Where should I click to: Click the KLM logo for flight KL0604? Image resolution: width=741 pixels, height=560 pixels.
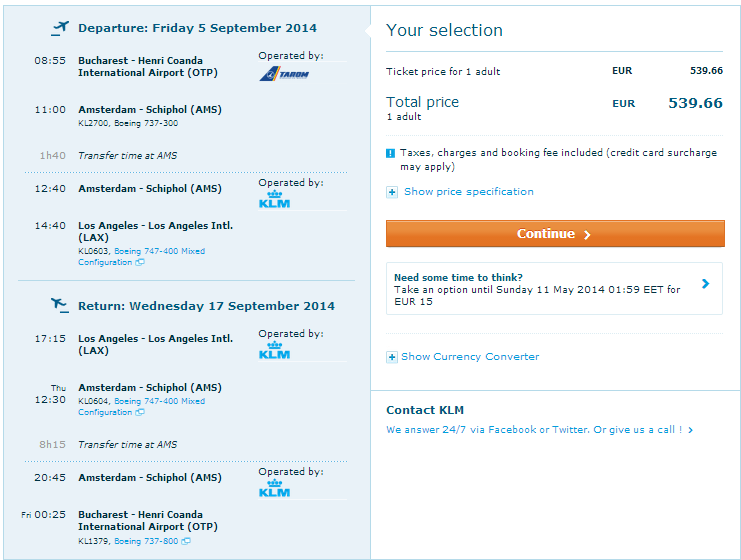coord(274,351)
